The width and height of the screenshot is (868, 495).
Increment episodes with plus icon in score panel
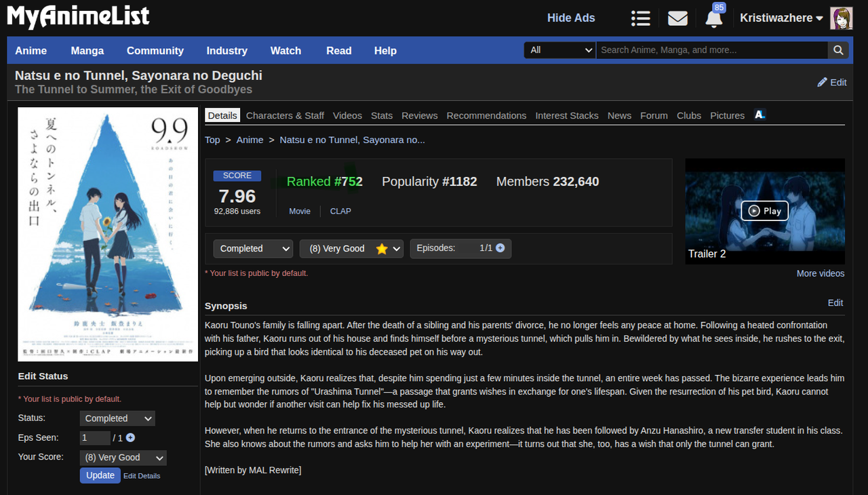click(x=500, y=248)
